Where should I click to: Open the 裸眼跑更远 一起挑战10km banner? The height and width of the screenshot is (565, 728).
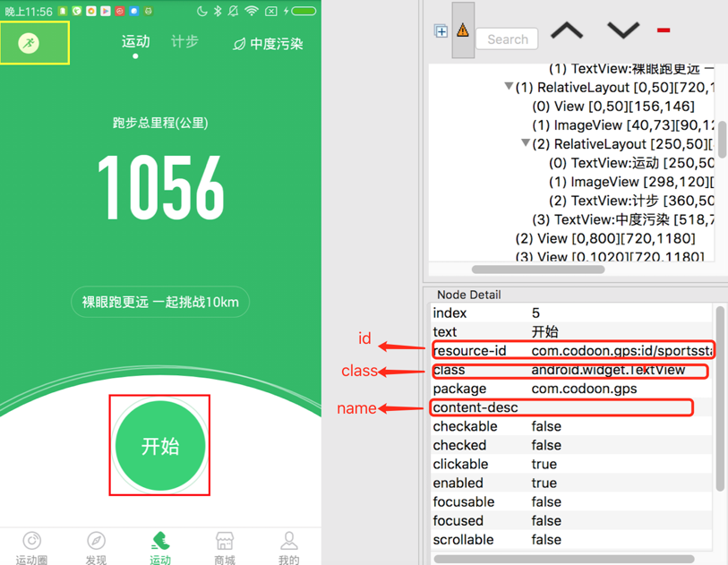[160, 302]
